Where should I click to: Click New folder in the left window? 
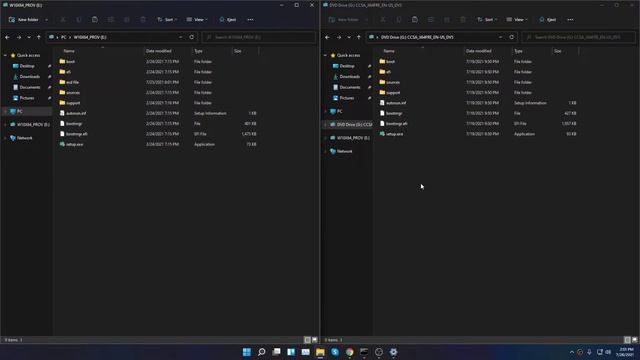(24, 20)
